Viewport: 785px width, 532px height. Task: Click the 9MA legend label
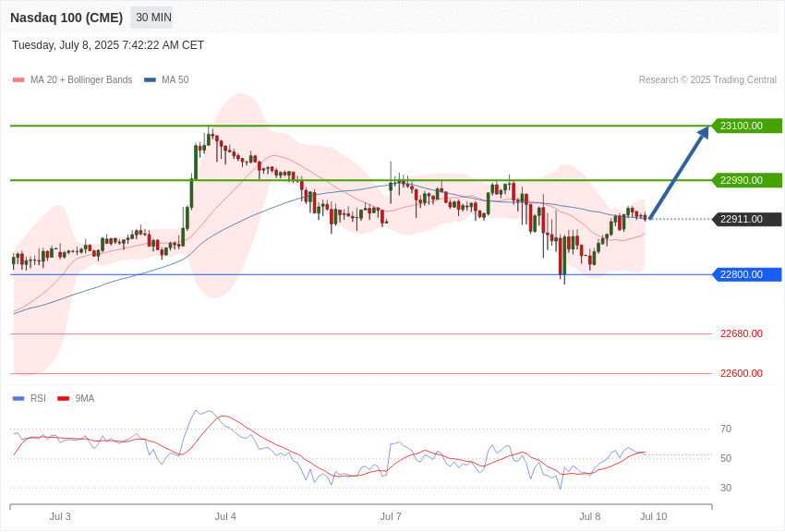[x=85, y=398]
